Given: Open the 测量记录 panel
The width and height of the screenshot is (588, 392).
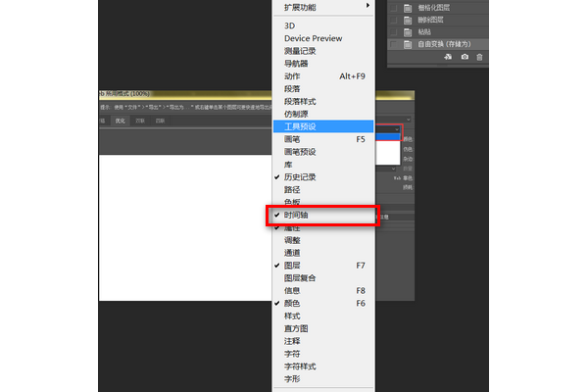Looking at the screenshot, I should [x=323, y=51].
